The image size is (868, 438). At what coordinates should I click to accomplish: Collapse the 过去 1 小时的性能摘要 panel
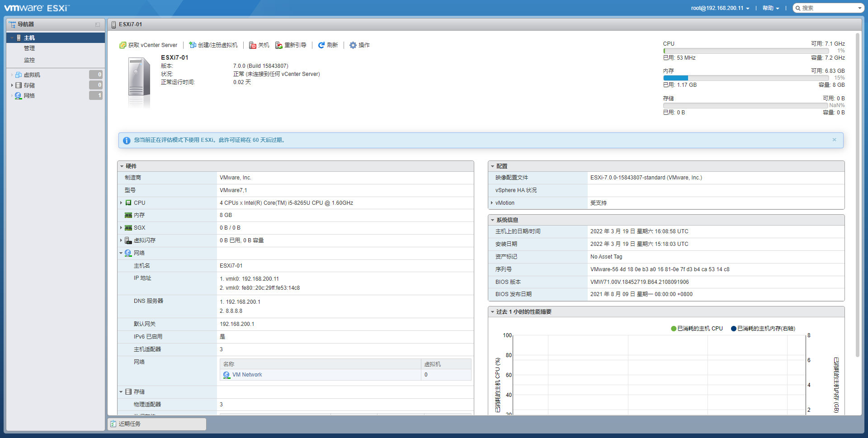492,312
